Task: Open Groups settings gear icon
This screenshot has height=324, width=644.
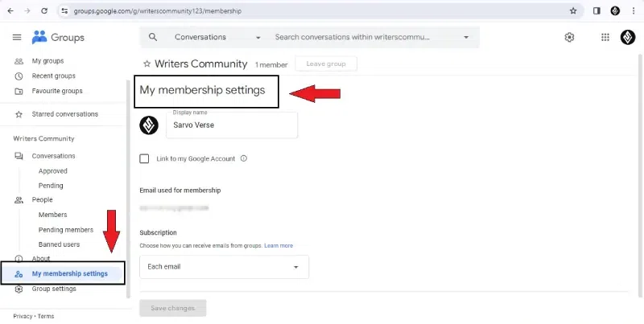Action: coord(569,37)
